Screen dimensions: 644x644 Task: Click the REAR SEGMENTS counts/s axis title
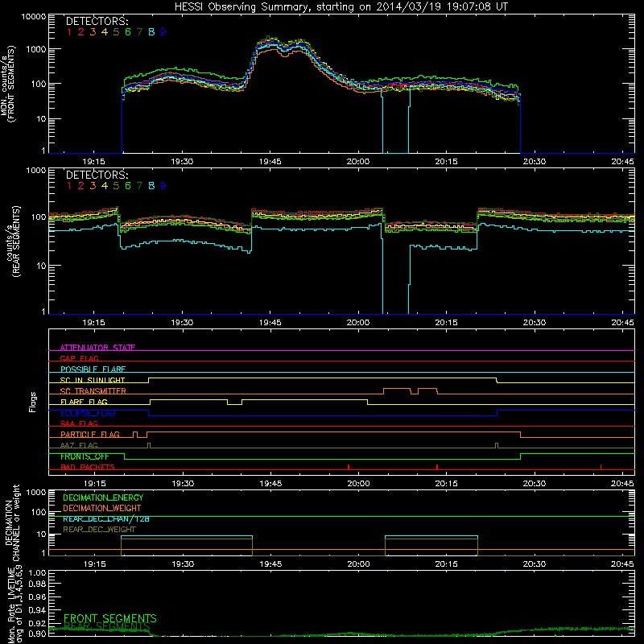tap(13, 242)
